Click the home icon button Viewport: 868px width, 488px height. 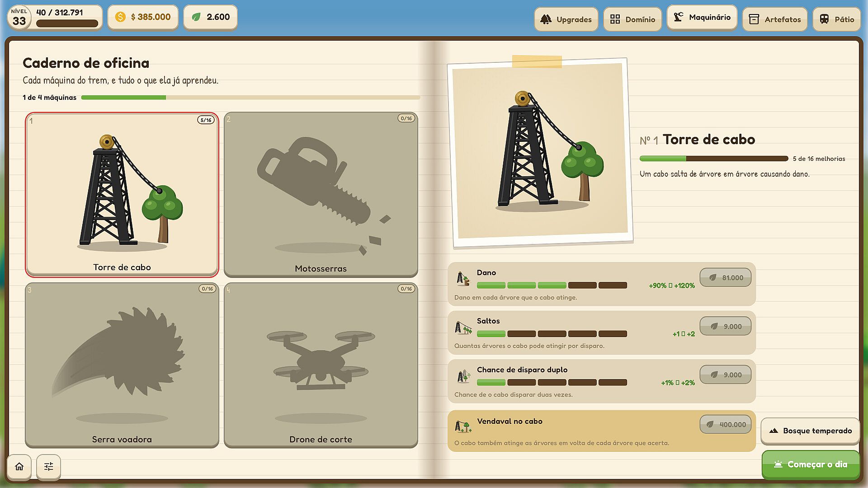[19, 466]
